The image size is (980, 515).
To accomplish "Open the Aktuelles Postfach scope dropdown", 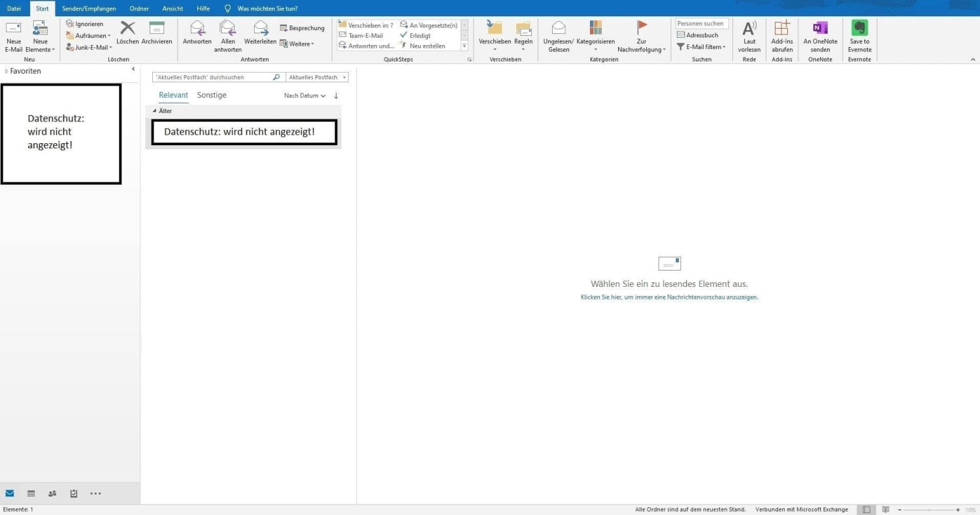I will click(317, 77).
